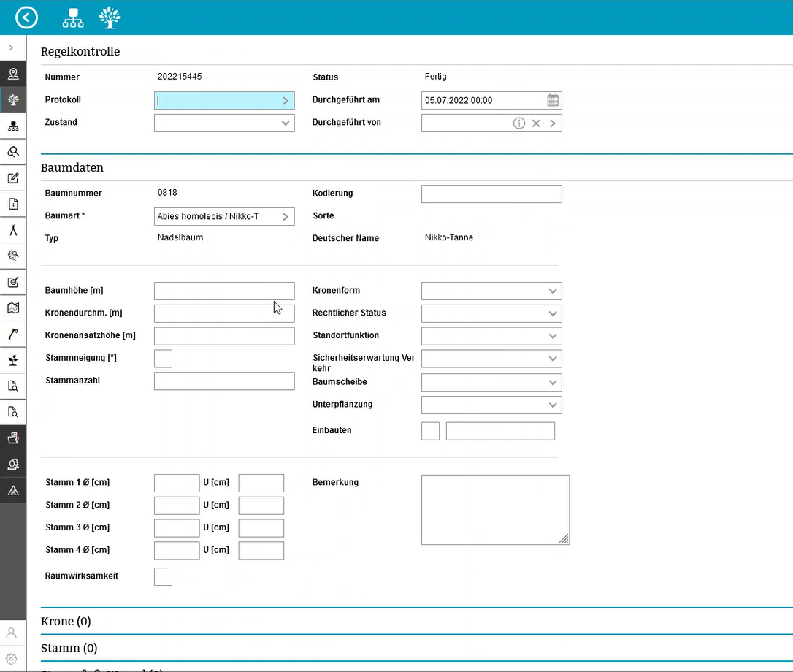
Task: Click the Nikko-Tanne name value
Action: coord(449,237)
